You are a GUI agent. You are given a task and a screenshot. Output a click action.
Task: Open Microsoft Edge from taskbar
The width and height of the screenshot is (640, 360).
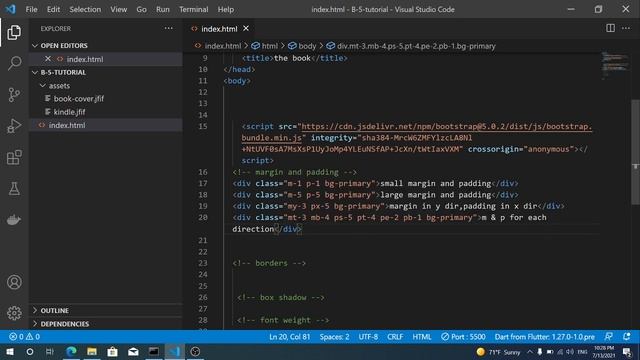(x=71, y=351)
